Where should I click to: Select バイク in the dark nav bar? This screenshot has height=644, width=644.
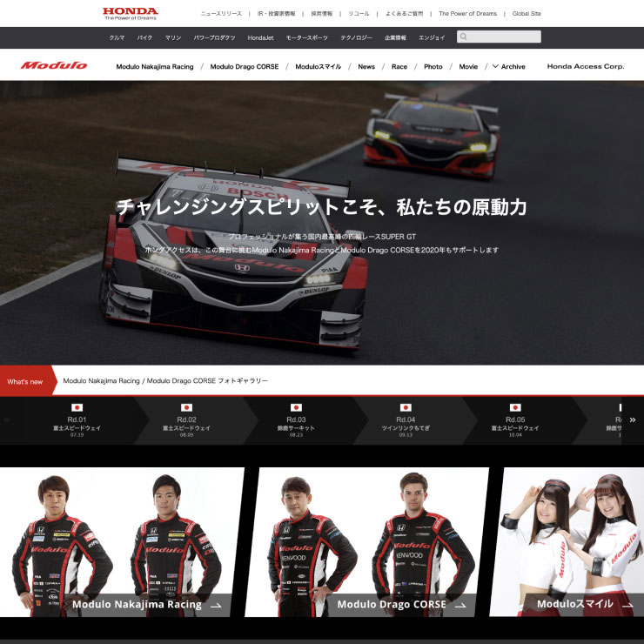coord(144,37)
